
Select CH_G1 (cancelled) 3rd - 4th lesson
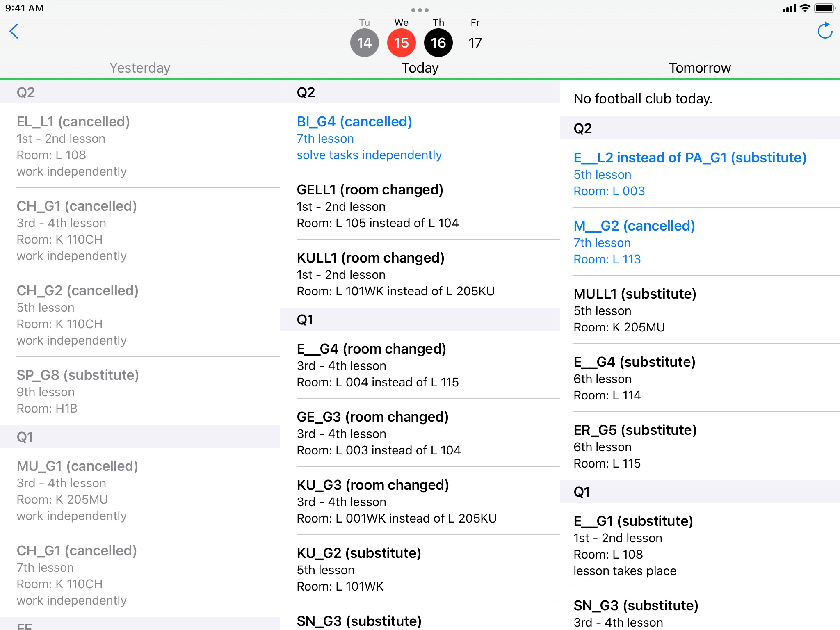140,230
